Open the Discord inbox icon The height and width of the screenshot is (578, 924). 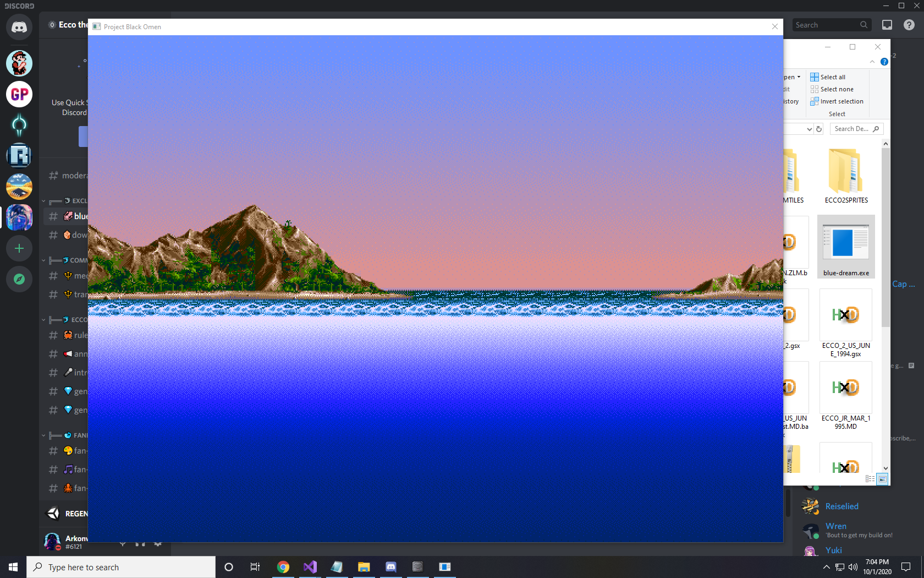coord(887,25)
